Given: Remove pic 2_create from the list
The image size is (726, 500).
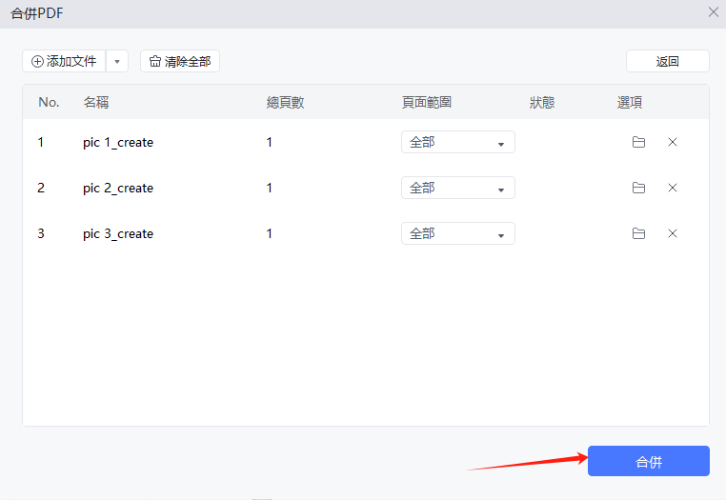Looking at the screenshot, I should pos(672,188).
